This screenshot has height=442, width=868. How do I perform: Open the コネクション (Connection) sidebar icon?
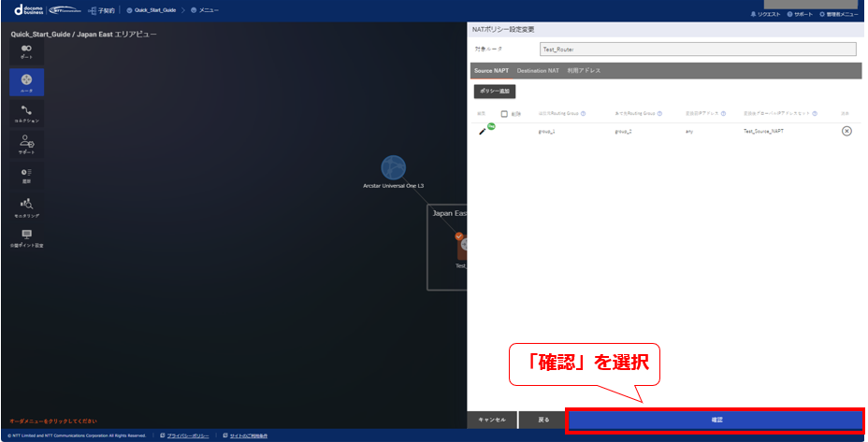tap(26, 113)
